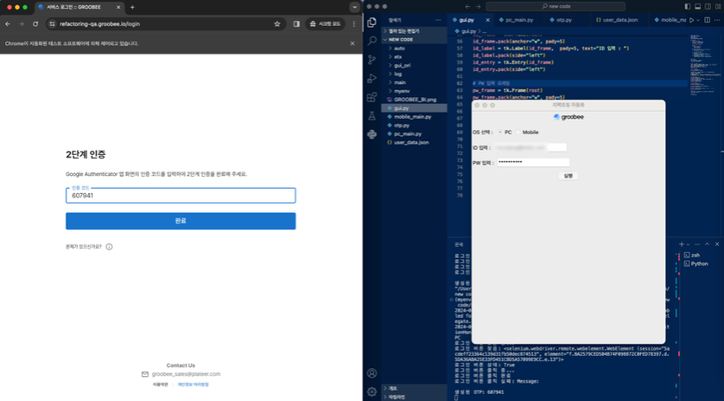
Task: Expand the 열려 있는 편집기 section
Action: 414,31
